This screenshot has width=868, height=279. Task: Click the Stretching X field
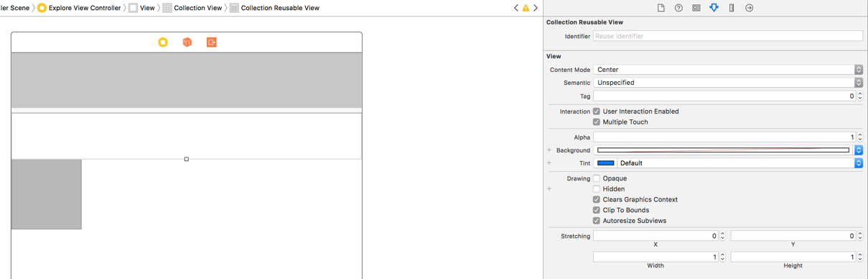(x=655, y=236)
